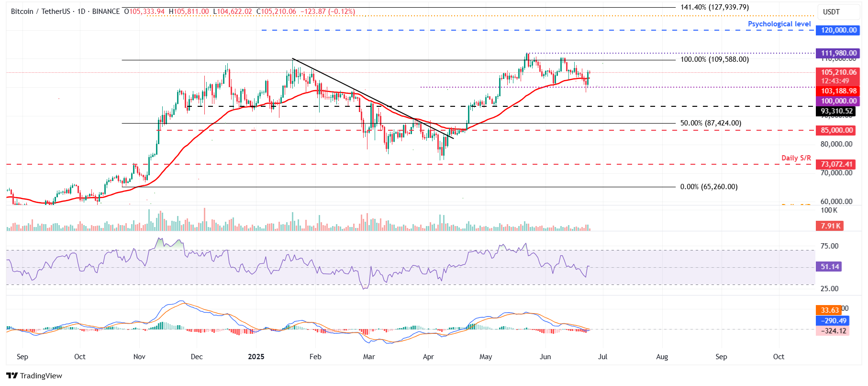This screenshot has width=868, height=386.
Task: Select the current price label 105,210.06
Action: pos(838,72)
